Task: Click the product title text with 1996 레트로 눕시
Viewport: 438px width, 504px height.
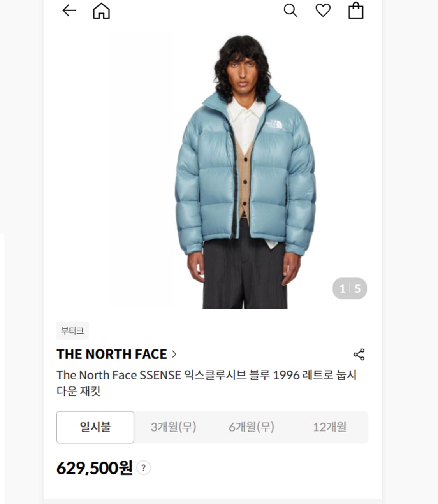Action: [x=206, y=383]
